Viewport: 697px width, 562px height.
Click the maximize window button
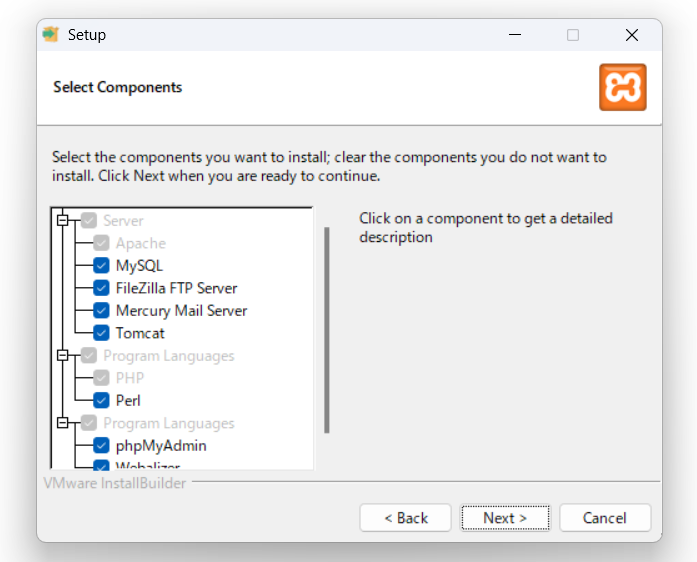coord(573,35)
